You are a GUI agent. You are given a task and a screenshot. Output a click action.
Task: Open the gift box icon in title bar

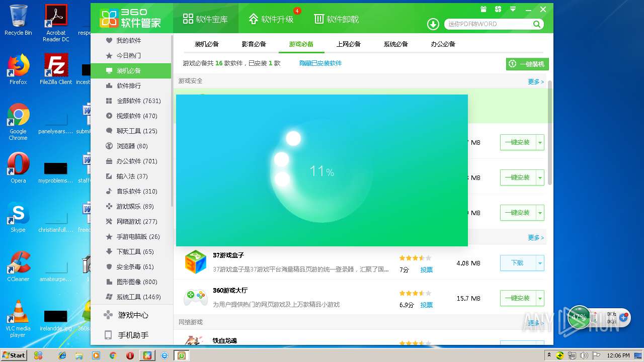pyautogui.click(x=484, y=9)
